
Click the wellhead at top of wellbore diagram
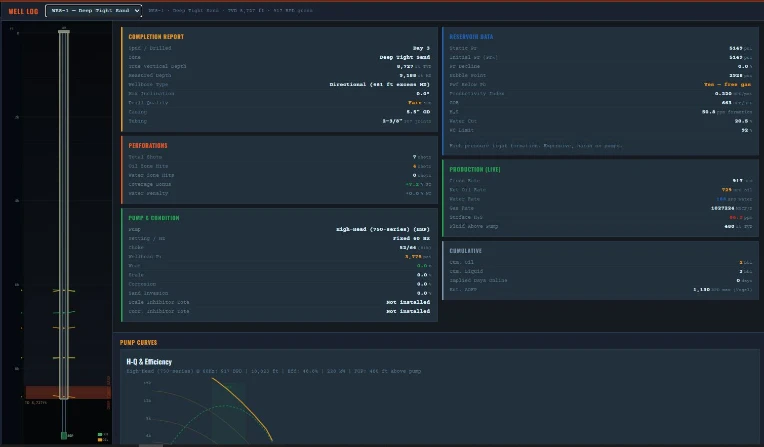64,32
